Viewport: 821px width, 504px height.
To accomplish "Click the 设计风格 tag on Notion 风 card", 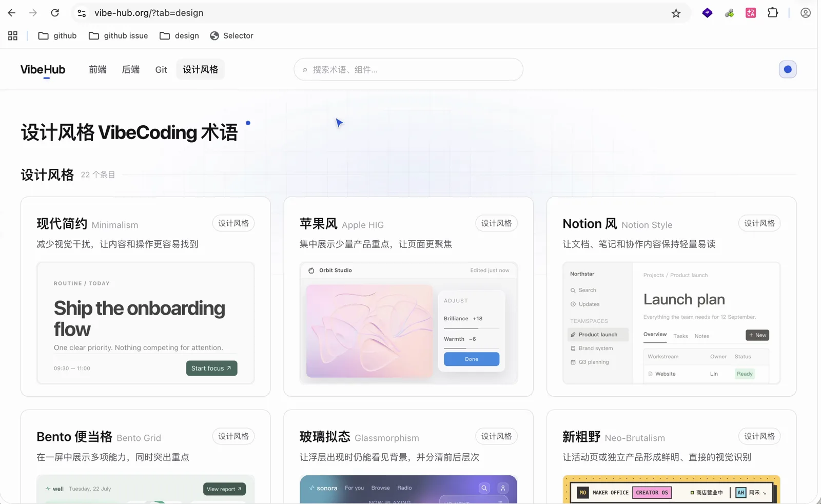I will [x=759, y=223].
